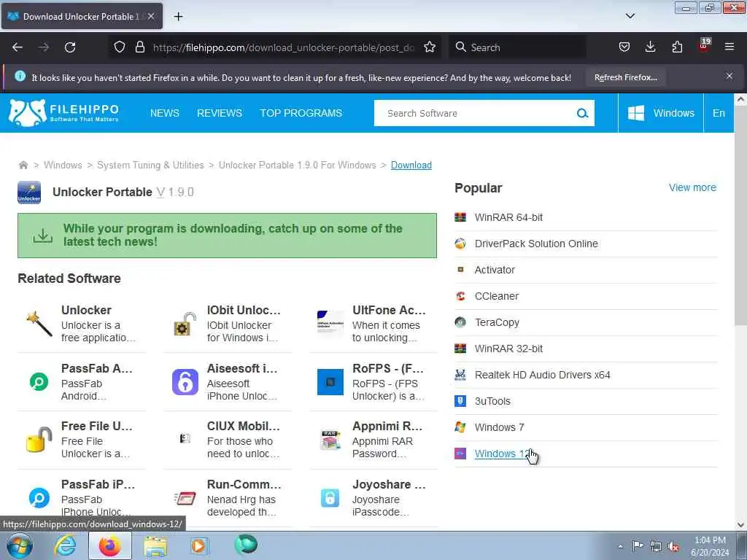The height and width of the screenshot is (560, 747).
Task: Open Windows 7 in Popular list
Action: pyautogui.click(x=499, y=427)
